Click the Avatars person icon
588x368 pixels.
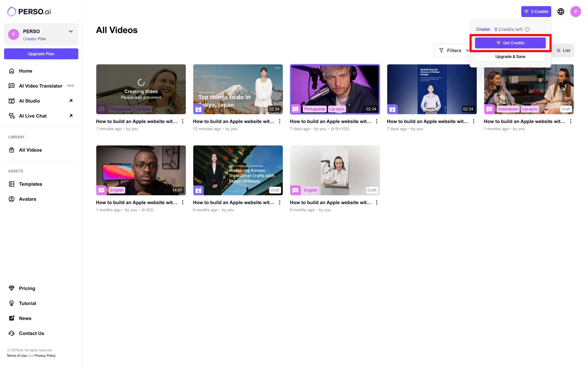click(11, 199)
